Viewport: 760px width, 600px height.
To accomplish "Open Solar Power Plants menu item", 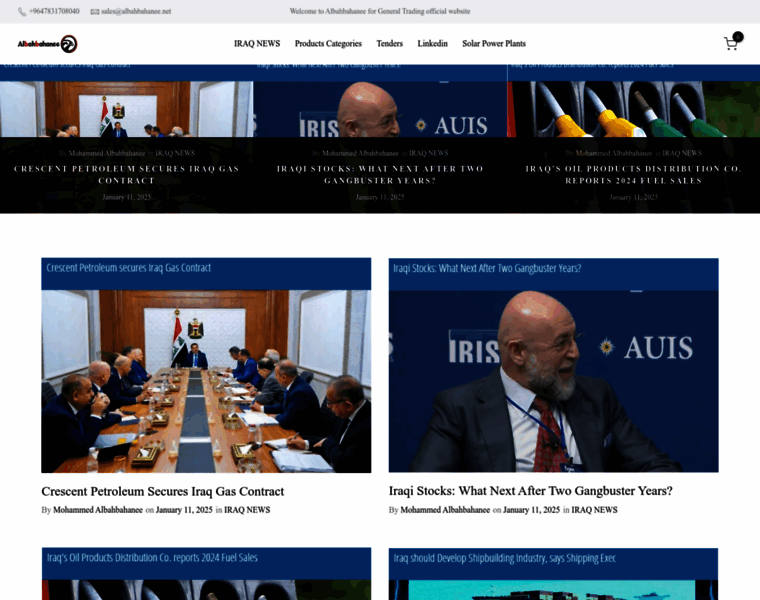I will pos(494,44).
